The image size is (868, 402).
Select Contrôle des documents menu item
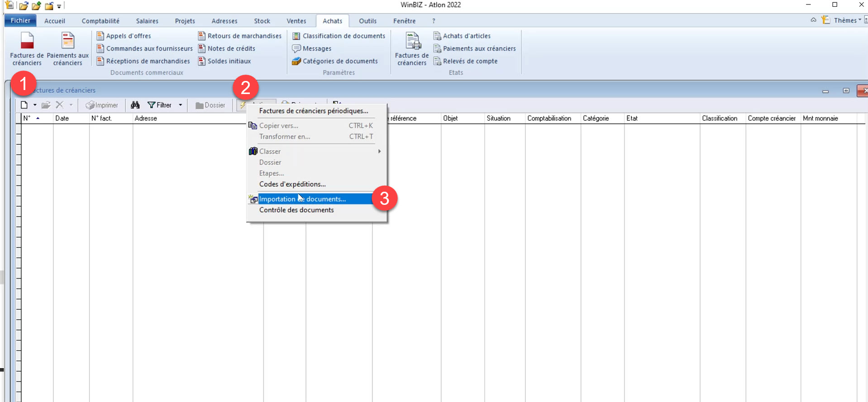(317, 210)
